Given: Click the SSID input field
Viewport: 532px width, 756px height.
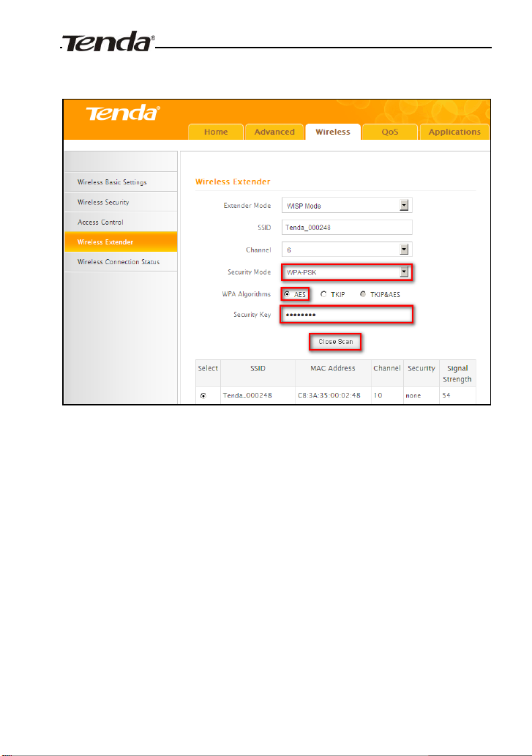Looking at the screenshot, I should click(347, 227).
